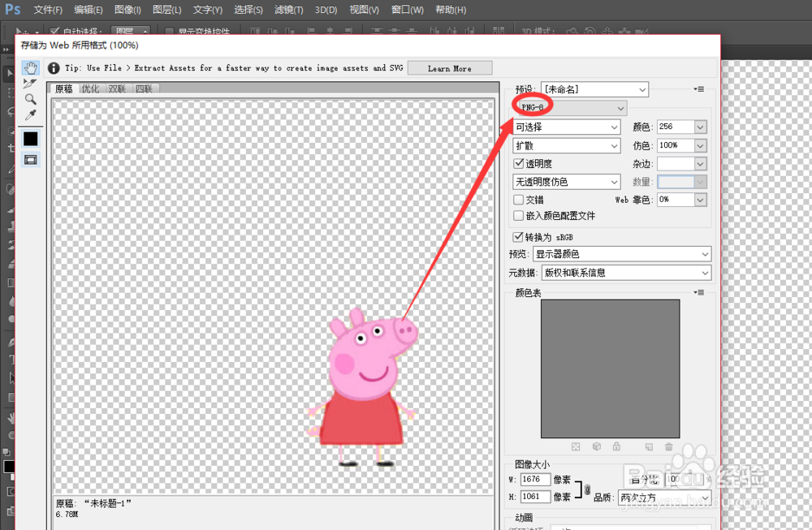The width and height of the screenshot is (812, 530).
Task: Open the 帮助(H) menu
Action: tap(451, 10)
